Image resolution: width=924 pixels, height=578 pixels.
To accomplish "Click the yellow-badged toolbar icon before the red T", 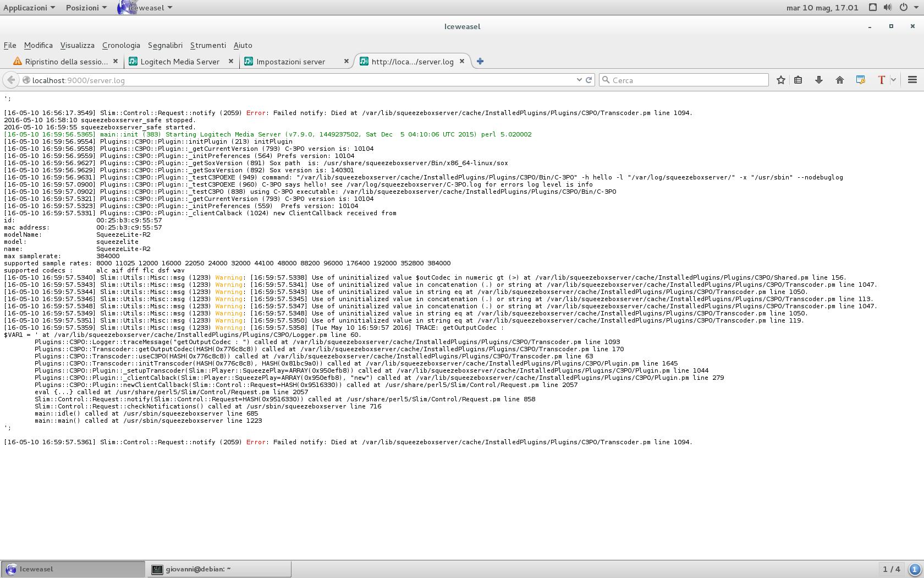I will point(861,80).
